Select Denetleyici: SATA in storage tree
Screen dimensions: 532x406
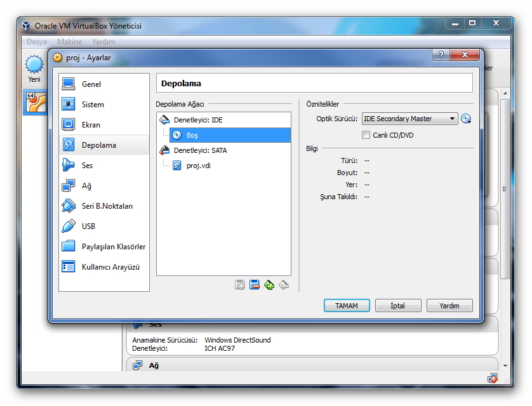pos(223,150)
